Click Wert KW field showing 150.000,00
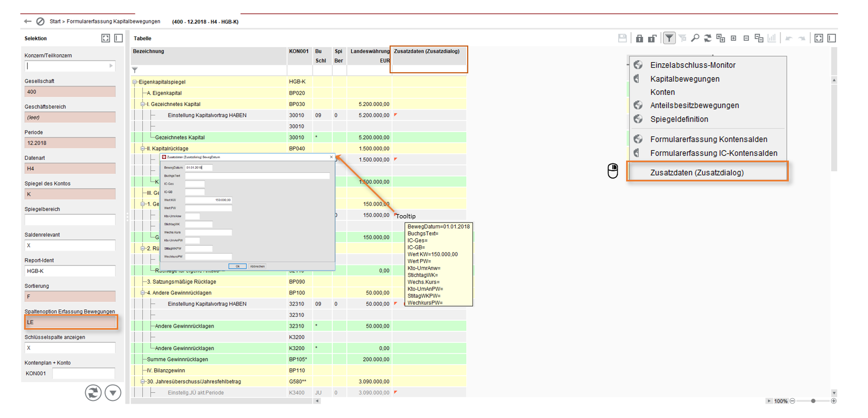The height and width of the screenshot is (418, 868). [208, 200]
